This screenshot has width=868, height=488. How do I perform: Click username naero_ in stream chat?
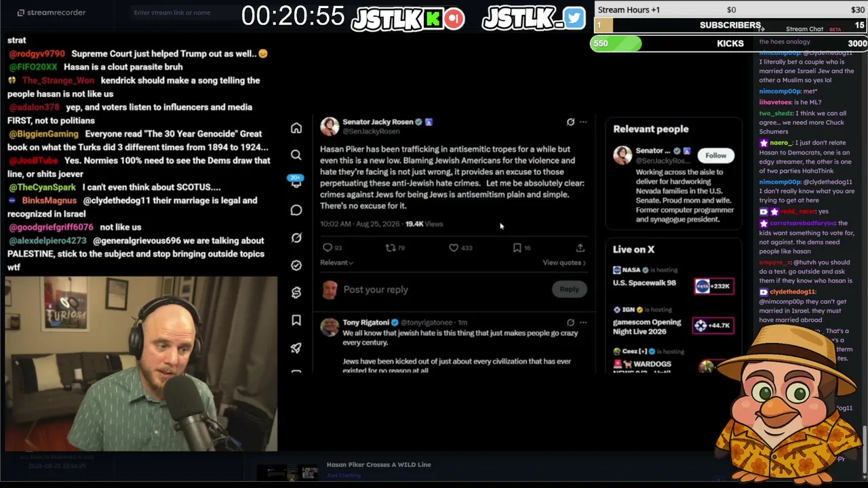(x=781, y=143)
